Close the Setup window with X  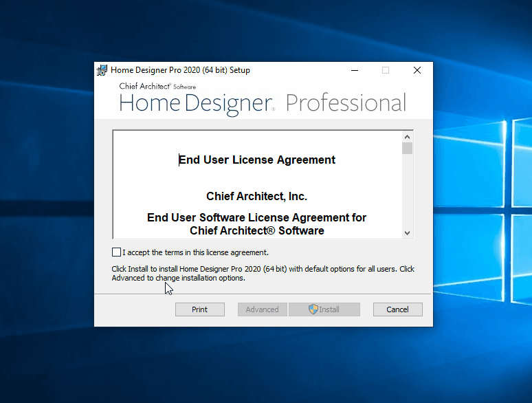pyautogui.click(x=417, y=70)
